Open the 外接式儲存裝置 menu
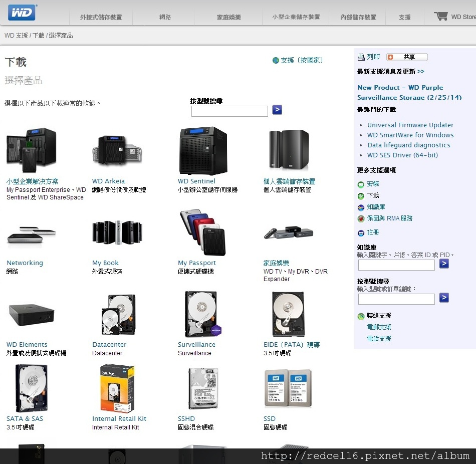 pyautogui.click(x=101, y=18)
